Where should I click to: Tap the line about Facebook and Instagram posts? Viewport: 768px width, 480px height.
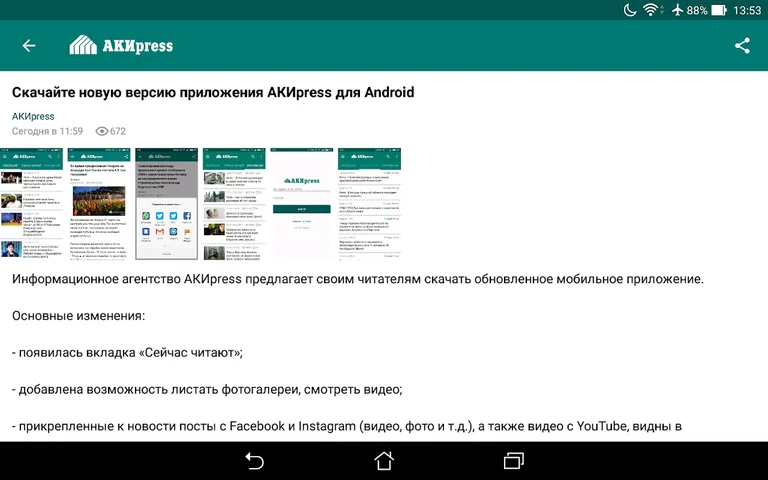347,426
